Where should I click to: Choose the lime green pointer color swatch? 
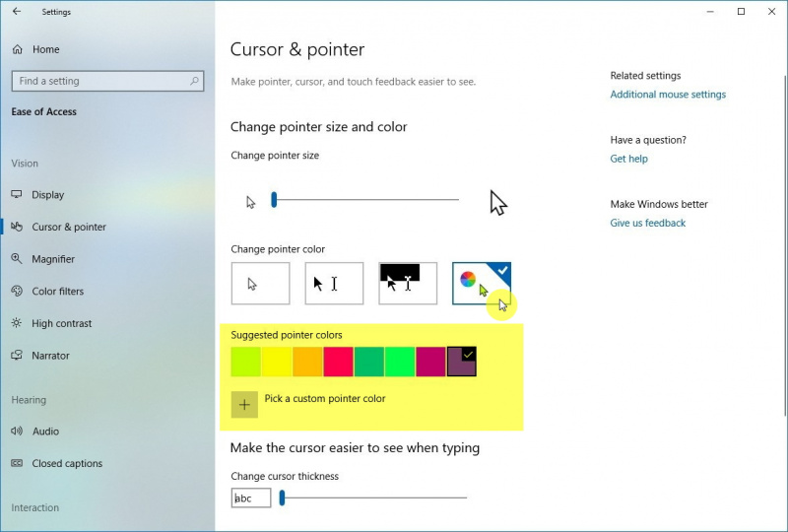tap(245, 362)
